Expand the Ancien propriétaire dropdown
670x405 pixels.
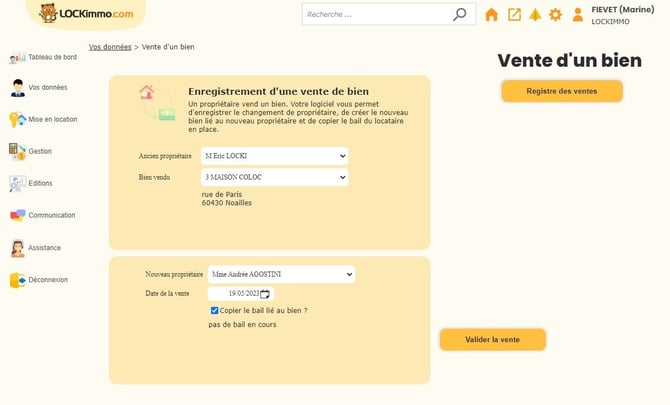point(274,156)
